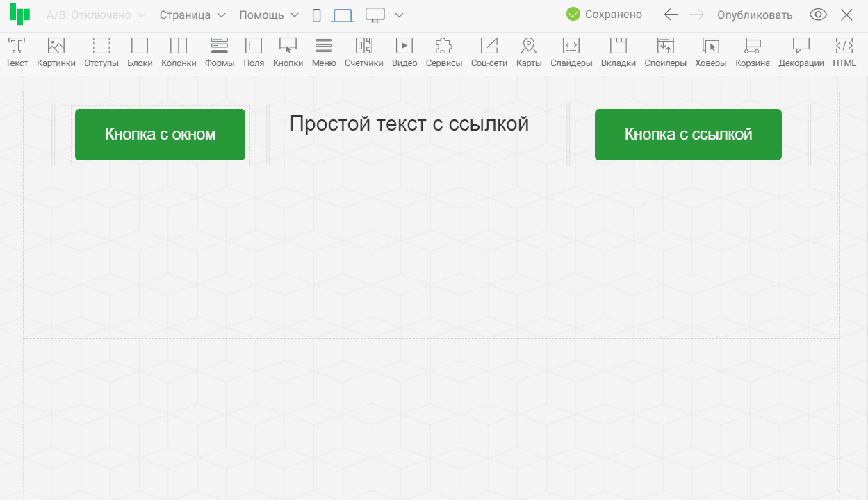Select the Простой текст с ссылкой text
This screenshot has width=868, height=500.
point(409,124)
